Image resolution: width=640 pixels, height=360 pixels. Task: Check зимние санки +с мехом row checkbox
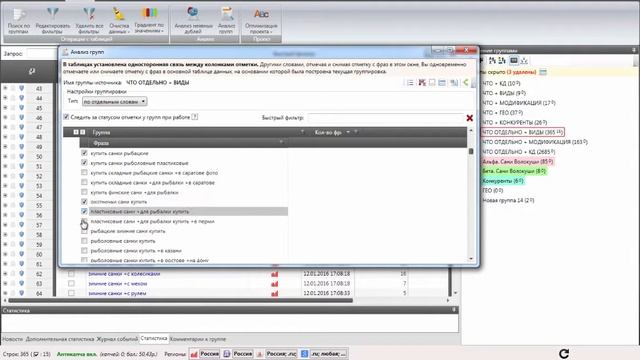click(71, 284)
